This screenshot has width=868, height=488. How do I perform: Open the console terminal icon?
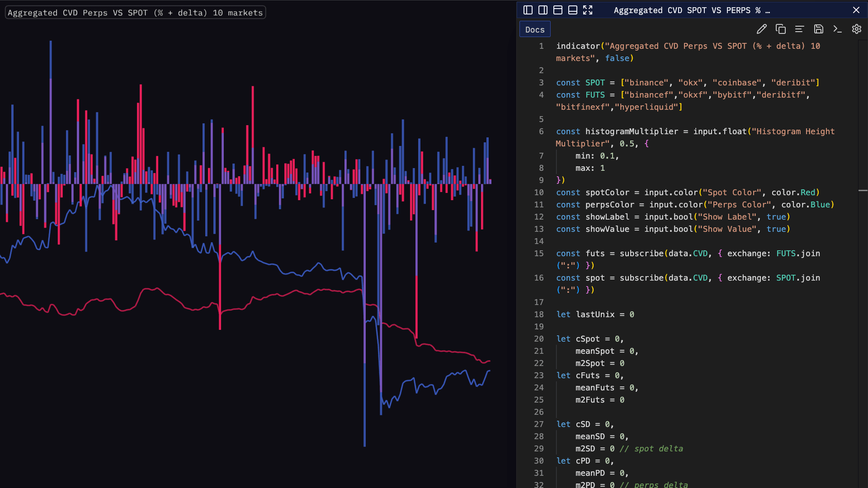(837, 29)
